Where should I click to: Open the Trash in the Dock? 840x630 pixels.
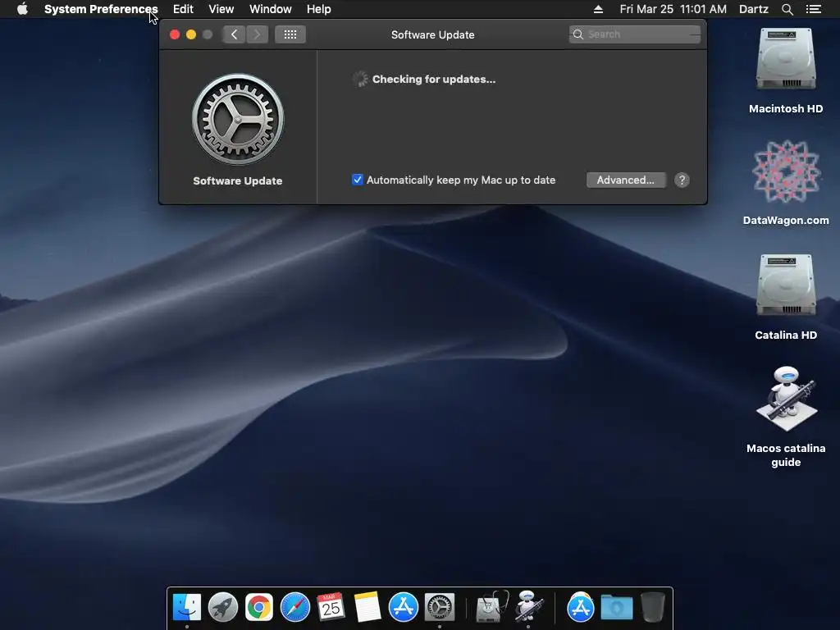pyautogui.click(x=652, y=607)
